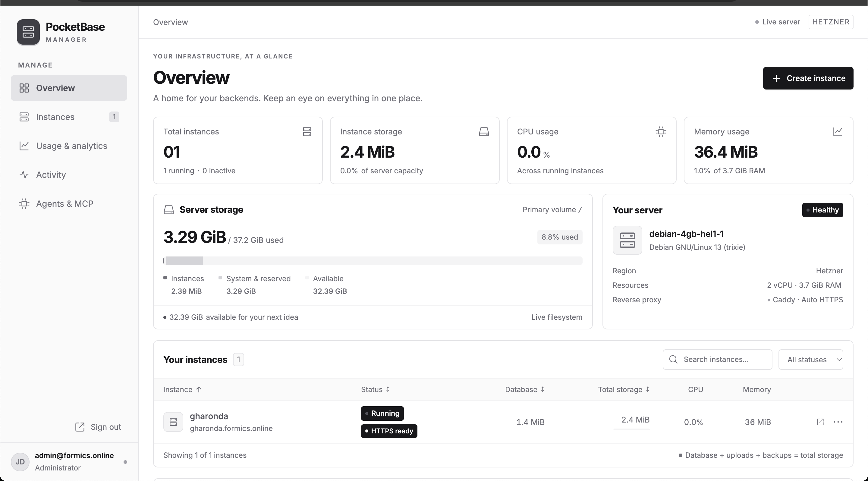Click the 8.8% used badge
The width and height of the screenshot is (868, 481).
tap(560, 237)
